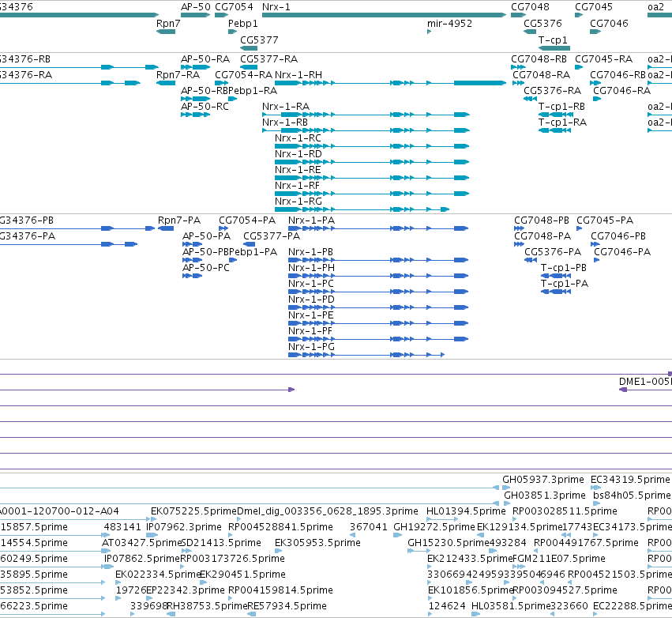Open protein Nrx-1-PH
The height and width of the screenshot is (618, 672).
pyautogui.click(x=312, y=268)
